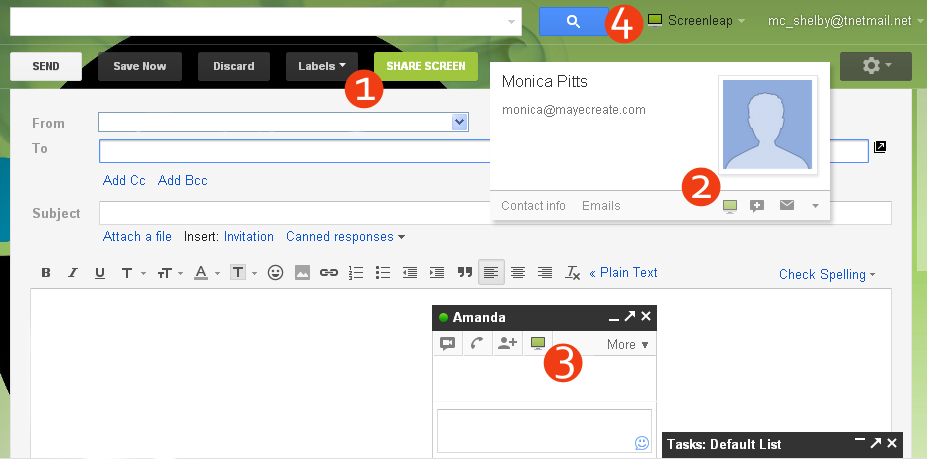Click email envelope icon on contact card
The width and height of the screenshot is (927, 459).
tap(786, 205)
